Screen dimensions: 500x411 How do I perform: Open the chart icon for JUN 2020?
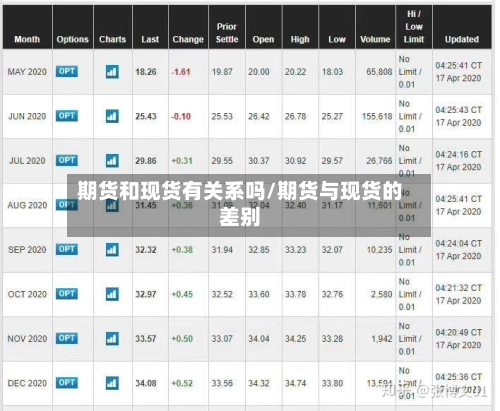[112, 116]
